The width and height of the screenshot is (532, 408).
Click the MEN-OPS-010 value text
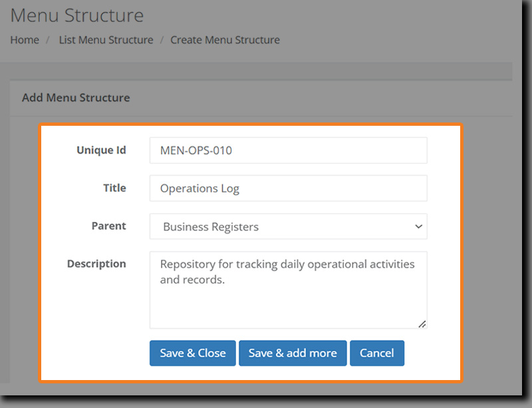(x=196, y=150)
